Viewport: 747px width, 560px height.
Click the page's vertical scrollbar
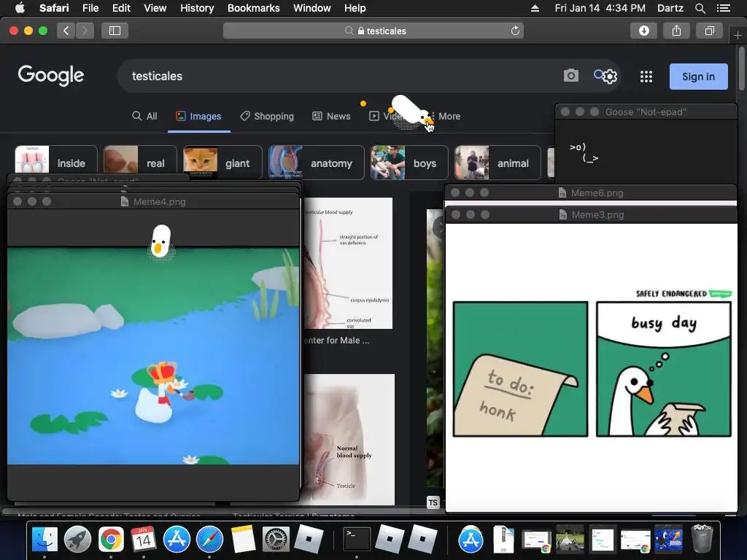(742, 68)
